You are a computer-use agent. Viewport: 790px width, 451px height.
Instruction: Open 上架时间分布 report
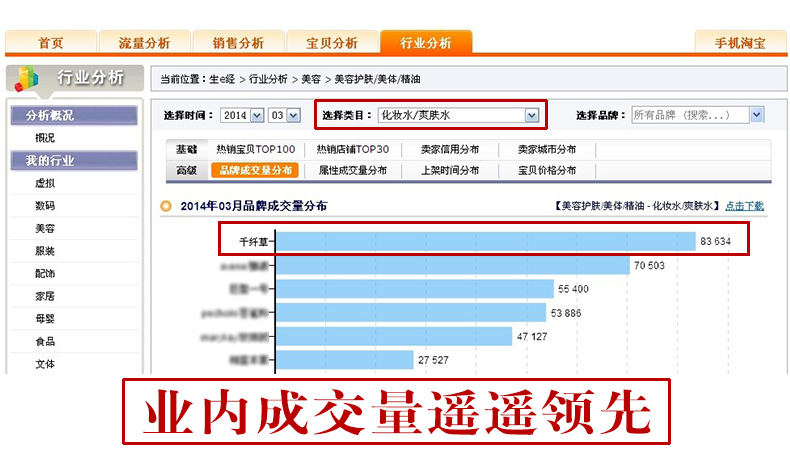point(450,170)
